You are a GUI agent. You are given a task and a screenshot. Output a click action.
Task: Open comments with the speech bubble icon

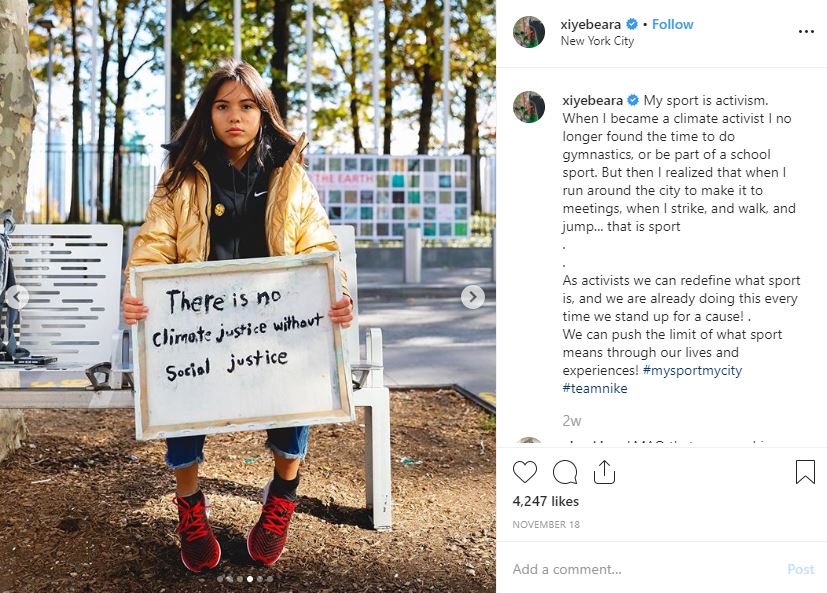[565, 472]
